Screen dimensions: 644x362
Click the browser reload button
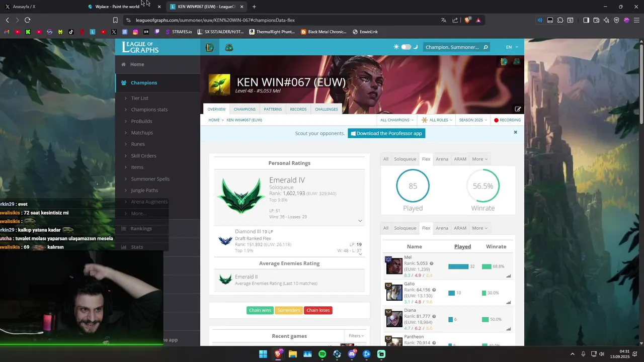(x=27, y=20)
